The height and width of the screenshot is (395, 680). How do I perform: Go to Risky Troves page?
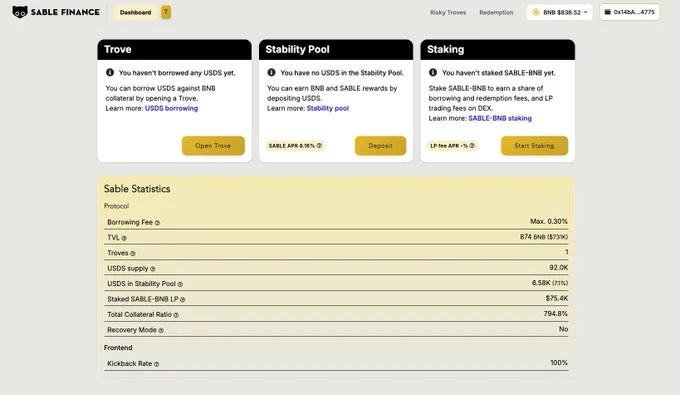click(x=448, y=13)
